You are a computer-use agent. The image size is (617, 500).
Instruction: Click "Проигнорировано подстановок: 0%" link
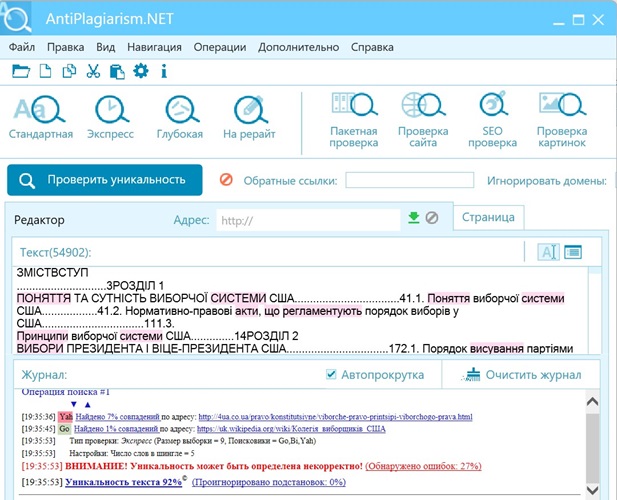point(269,482)
